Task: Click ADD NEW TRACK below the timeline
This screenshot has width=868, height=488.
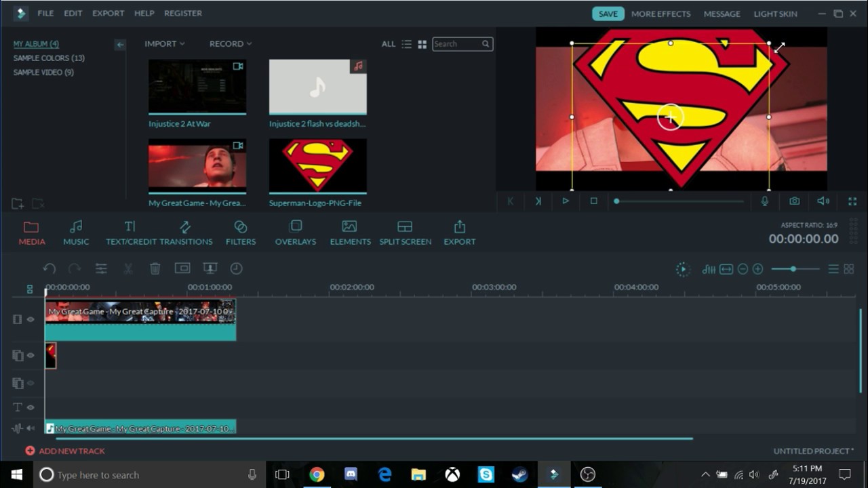Action: (x=66, y=450)
